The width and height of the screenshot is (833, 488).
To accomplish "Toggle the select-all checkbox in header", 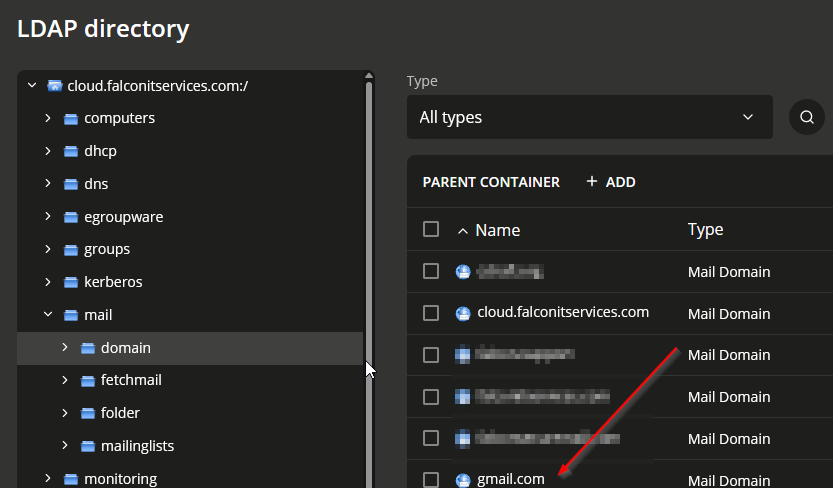I will tap(431, 229).
